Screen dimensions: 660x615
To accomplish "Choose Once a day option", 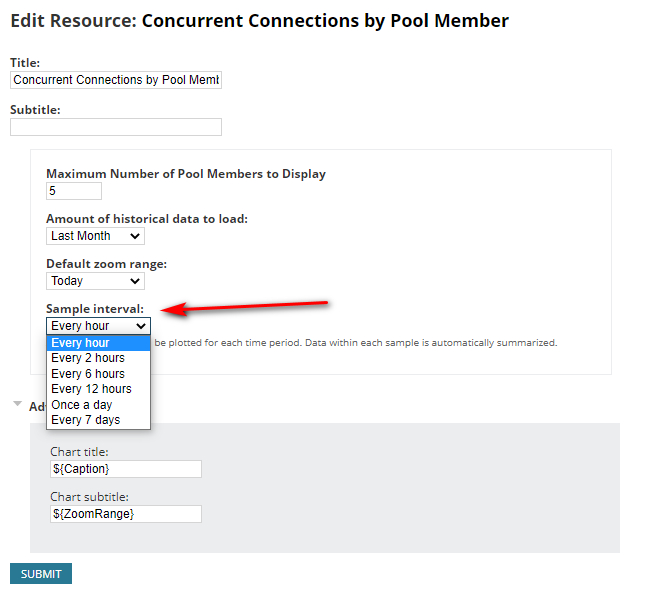I will pyautogui.click(x=98, y=405).
